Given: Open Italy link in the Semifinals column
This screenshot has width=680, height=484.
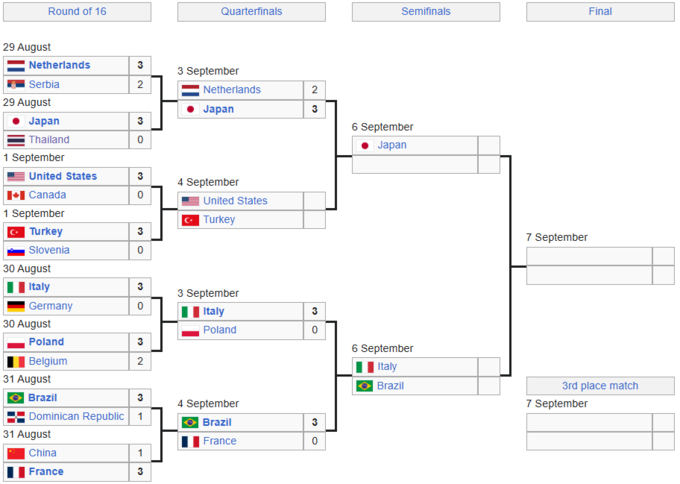Looking at the screenshot, I should click(x=387, y=367).
